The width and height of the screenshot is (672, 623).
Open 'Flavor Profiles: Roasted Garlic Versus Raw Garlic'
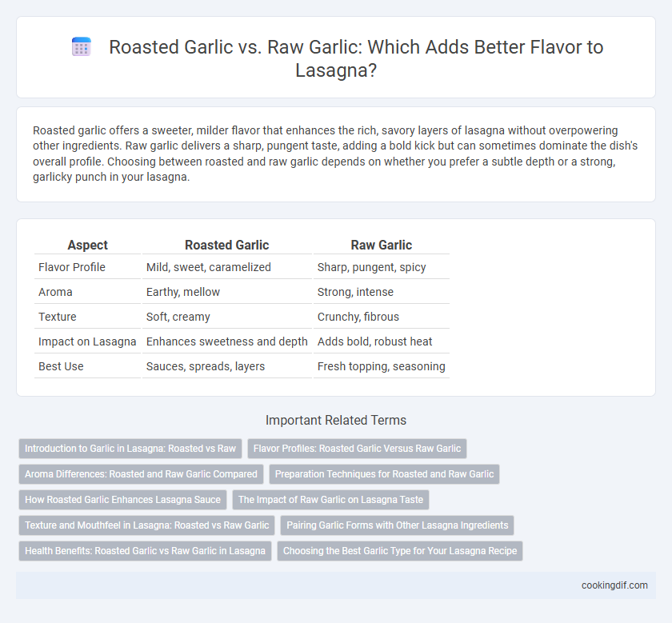(x=357, y=449)
